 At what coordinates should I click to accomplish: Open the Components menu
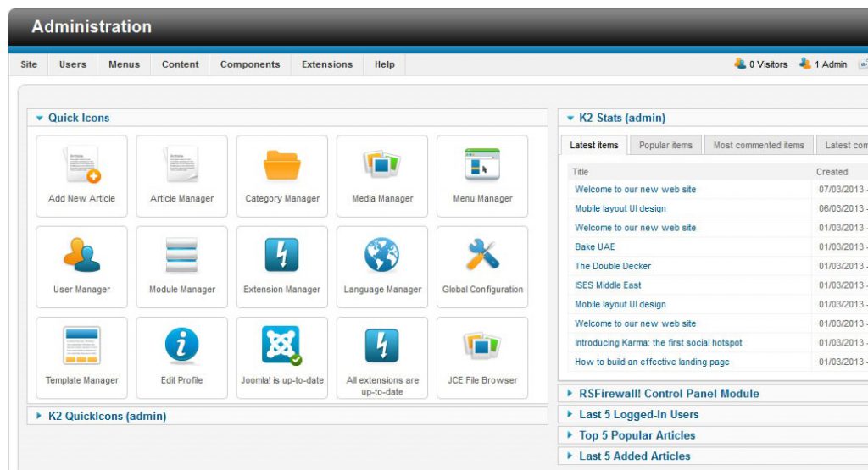click(x=250, y=64)
